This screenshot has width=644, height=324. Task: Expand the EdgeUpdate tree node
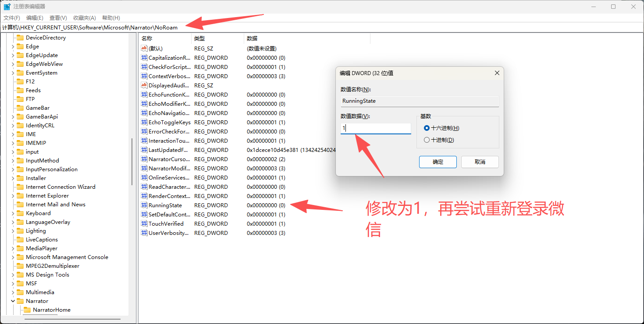(13, 55)
